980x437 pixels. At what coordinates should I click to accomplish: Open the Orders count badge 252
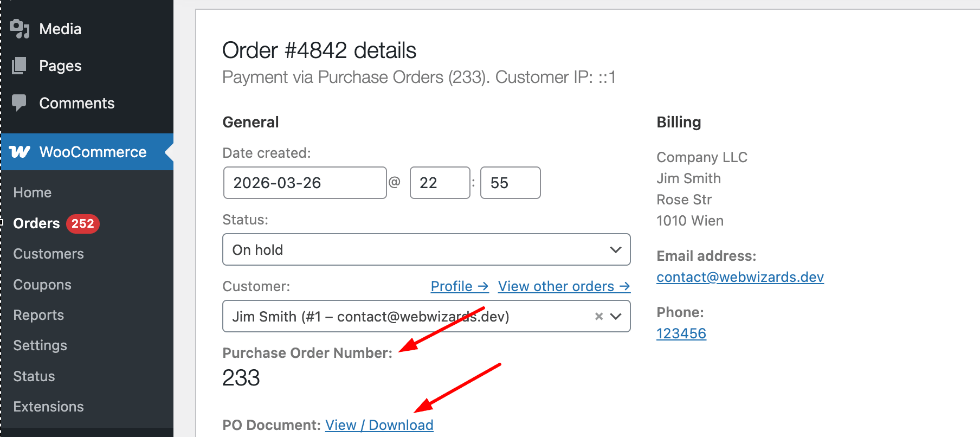coord(82,223)
